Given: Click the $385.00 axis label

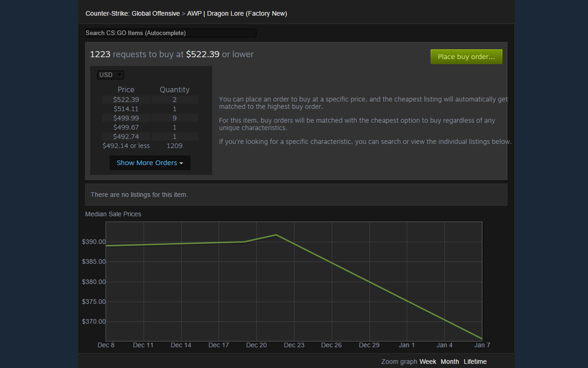Looking at the screenshot, I should [94, 261].
